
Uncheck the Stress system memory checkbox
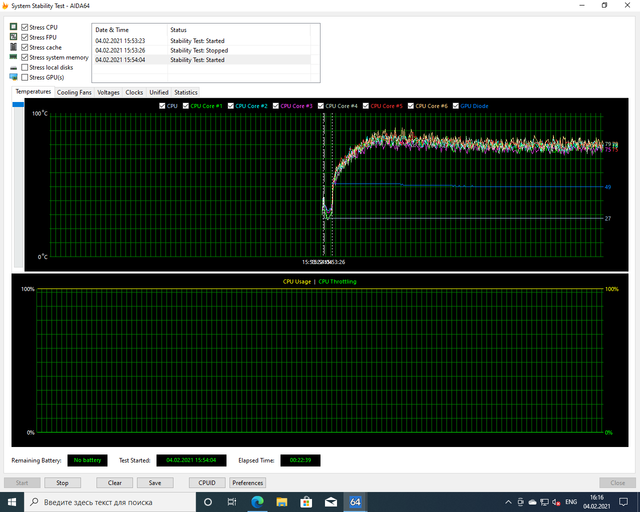[x=24, y=57]
